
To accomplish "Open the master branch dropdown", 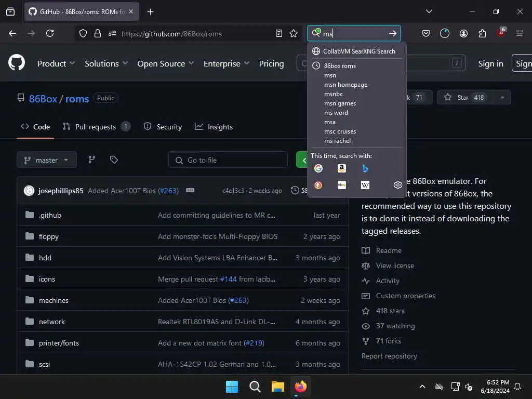I will click(46, 160).
